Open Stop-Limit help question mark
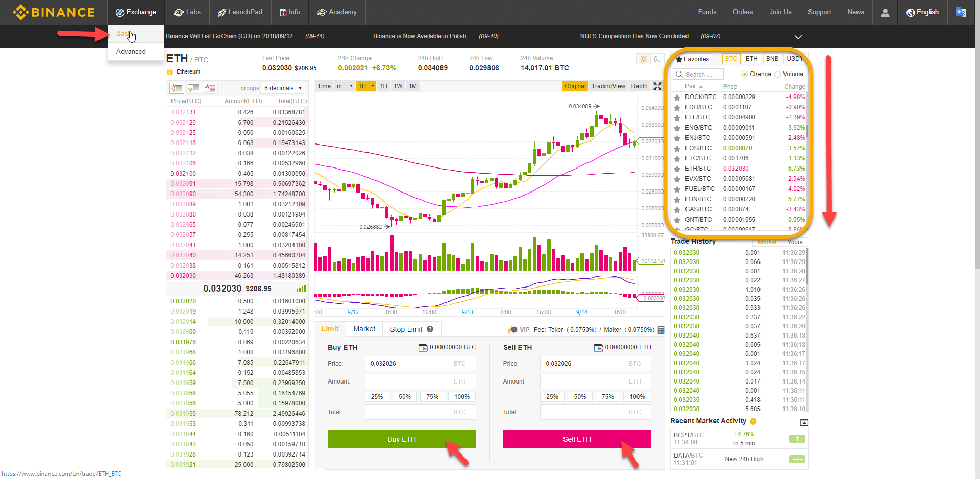980x479 pixels. pyautogui.click(x=430, y=329)
